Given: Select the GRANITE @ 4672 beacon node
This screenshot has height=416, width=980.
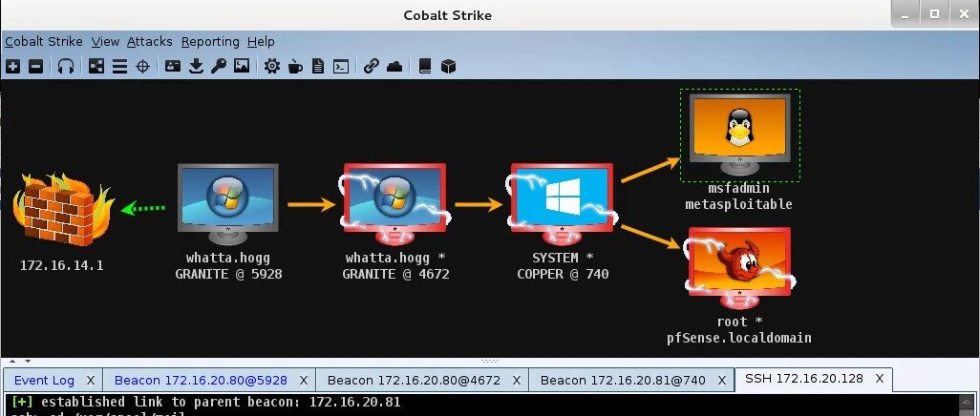Looking at the screenshot, I should point(395,203).
